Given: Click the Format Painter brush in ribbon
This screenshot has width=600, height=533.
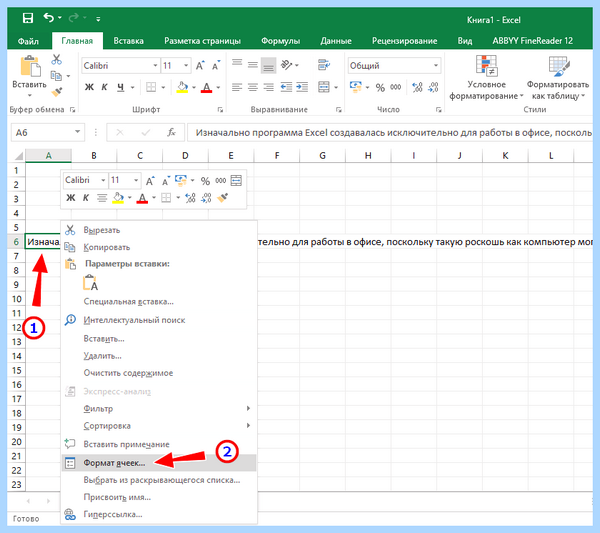Looking at the screenshot, I should 57,92.
